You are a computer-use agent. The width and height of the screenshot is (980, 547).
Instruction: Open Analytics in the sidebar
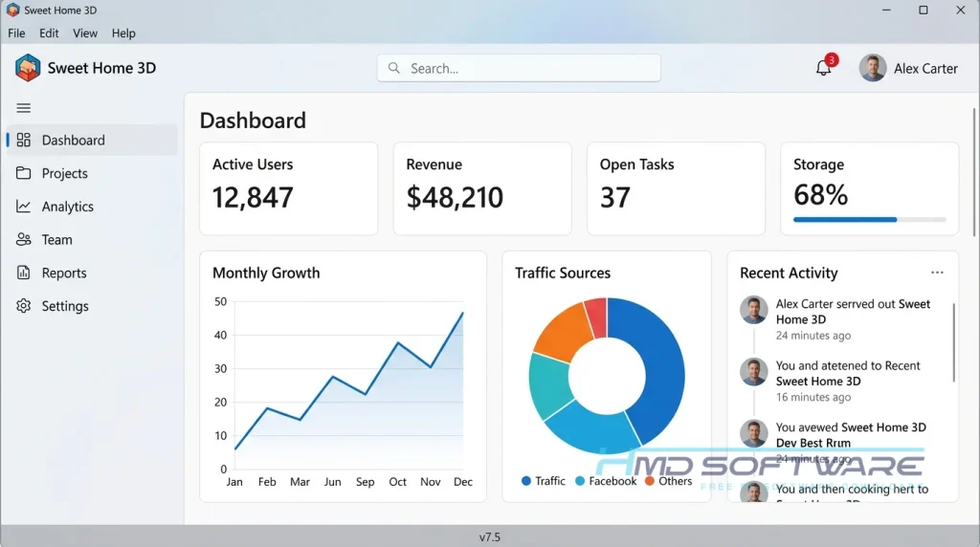[93, 206]
